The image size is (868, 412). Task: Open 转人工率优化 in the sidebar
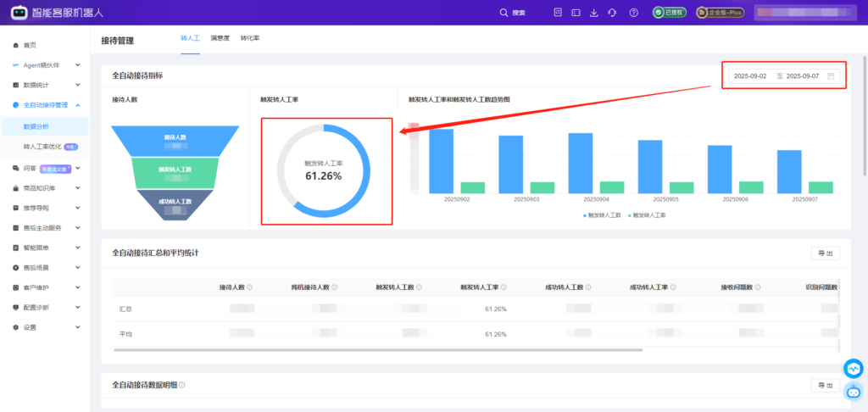[42, 147]
